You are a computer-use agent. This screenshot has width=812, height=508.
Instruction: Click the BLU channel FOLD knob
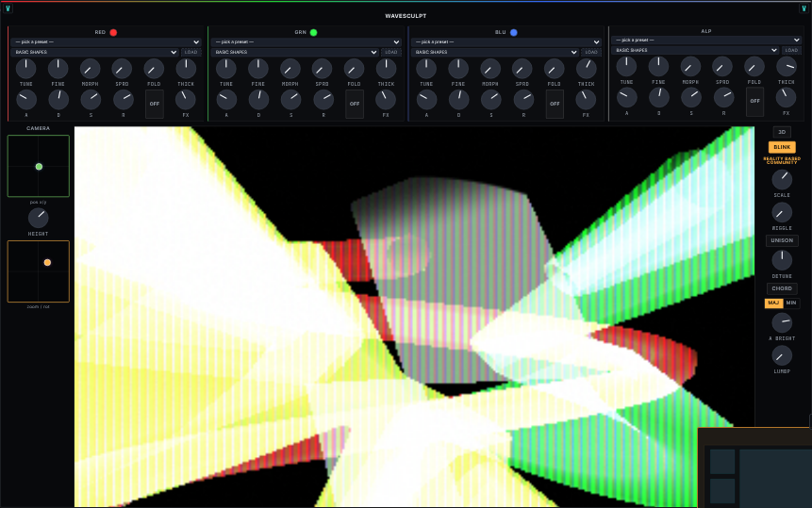(x=555, y=69)
